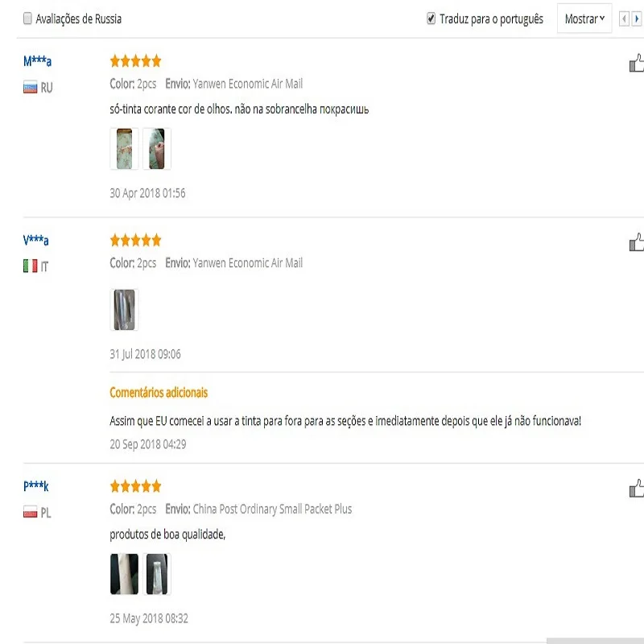Image resolution: width=644 pixels, height=644 pixels.
Task: Open the Mostrar dropdown
Action: (x=584, y=19)
